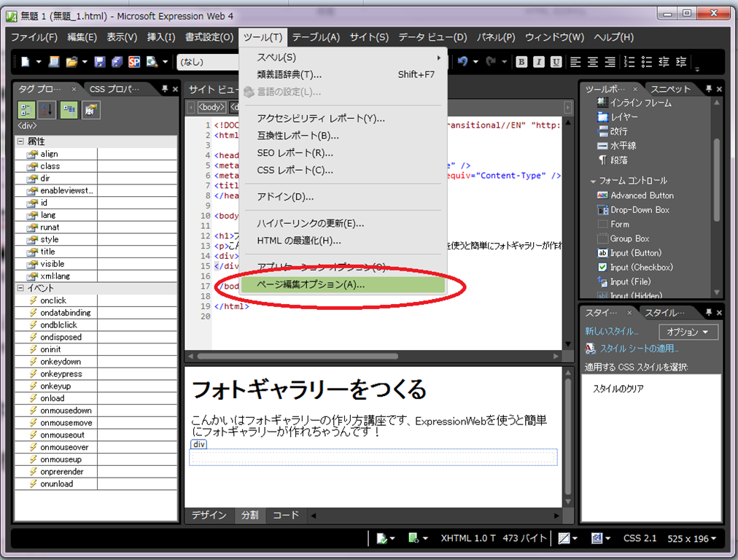
Task: Toggle Italic formatting
Action: [x=539, y=62]
